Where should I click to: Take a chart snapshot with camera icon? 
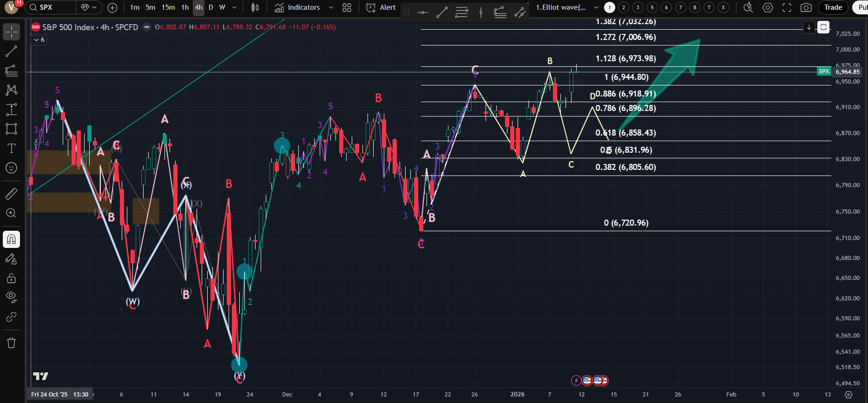[x=806, y=7]
